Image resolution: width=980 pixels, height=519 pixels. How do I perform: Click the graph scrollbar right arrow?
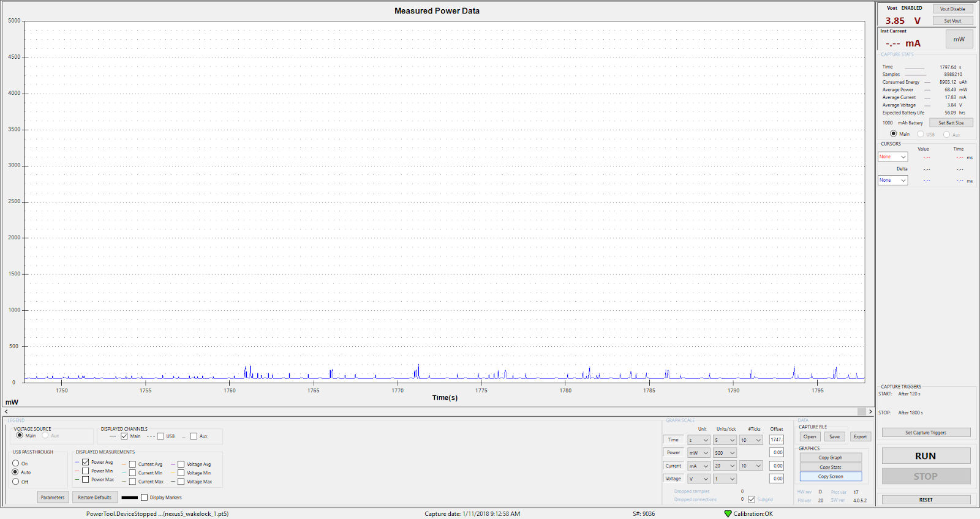tap(870, 412)
